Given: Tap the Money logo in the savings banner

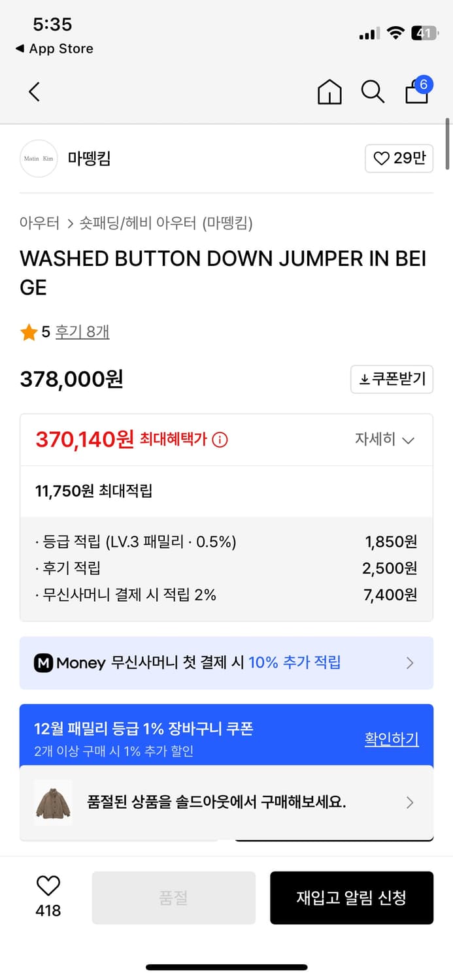Looking at the screenshot, I should tap(45, 662).
